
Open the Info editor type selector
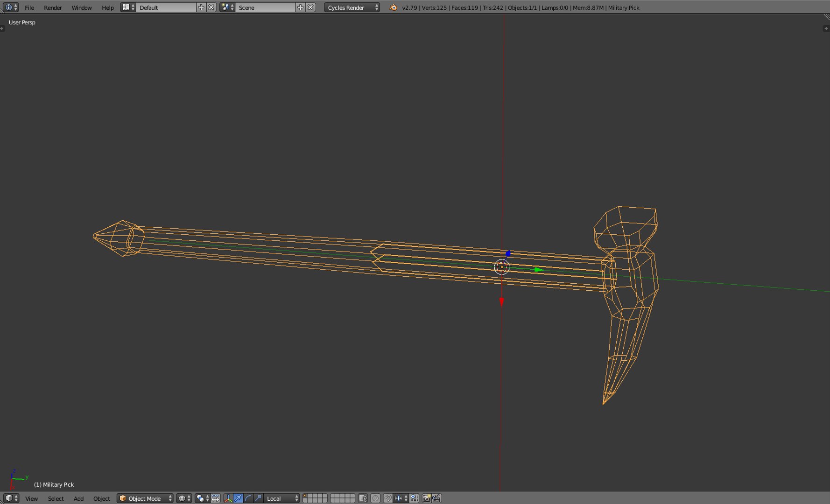pyautogui.click(x=10, y=7)
